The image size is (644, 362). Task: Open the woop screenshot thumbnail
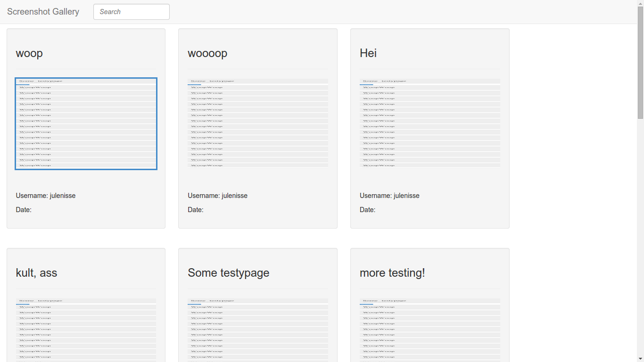86,123
